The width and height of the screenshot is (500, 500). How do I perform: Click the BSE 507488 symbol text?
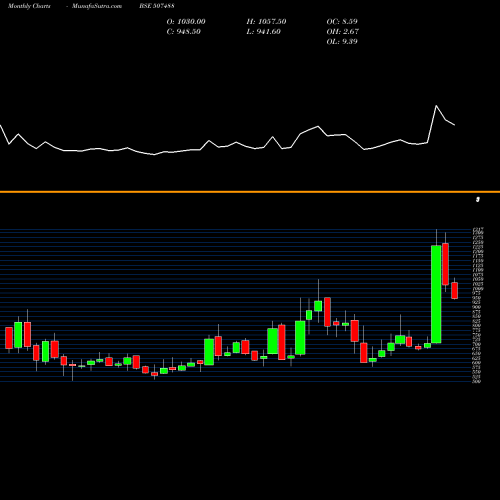157,6
